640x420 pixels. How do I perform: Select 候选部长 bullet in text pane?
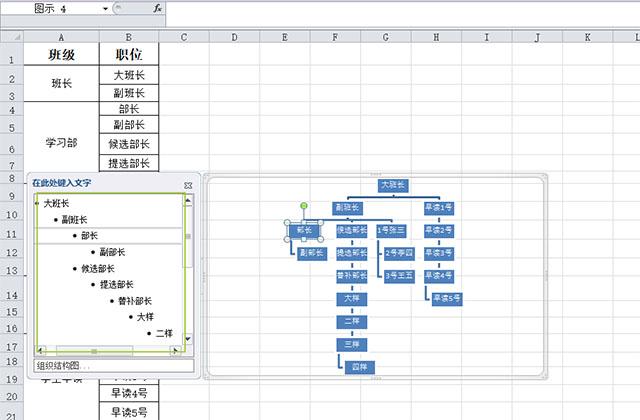[98, 268]
